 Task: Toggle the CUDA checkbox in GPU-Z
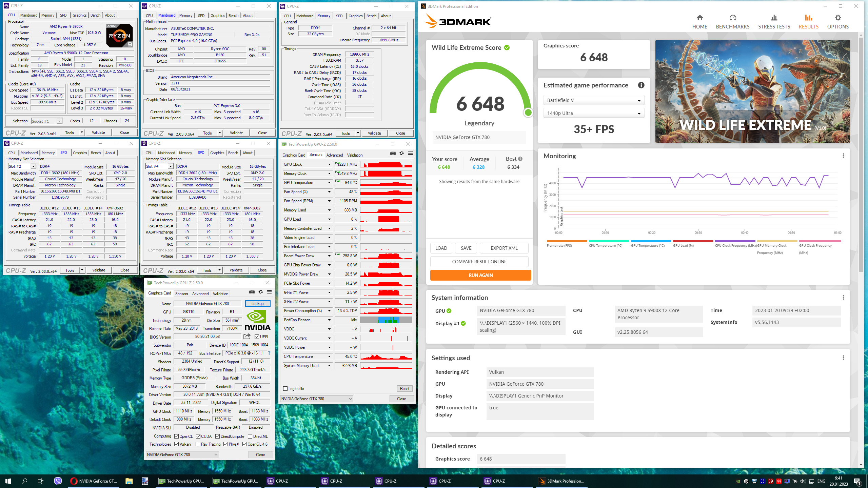(x=198, y=436)
